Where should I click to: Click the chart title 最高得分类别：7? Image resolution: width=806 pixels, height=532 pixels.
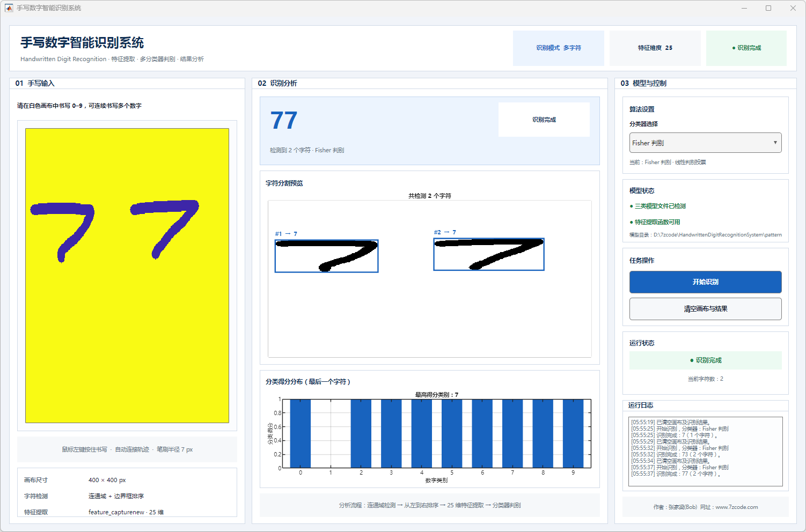click(x=437, y=395)
